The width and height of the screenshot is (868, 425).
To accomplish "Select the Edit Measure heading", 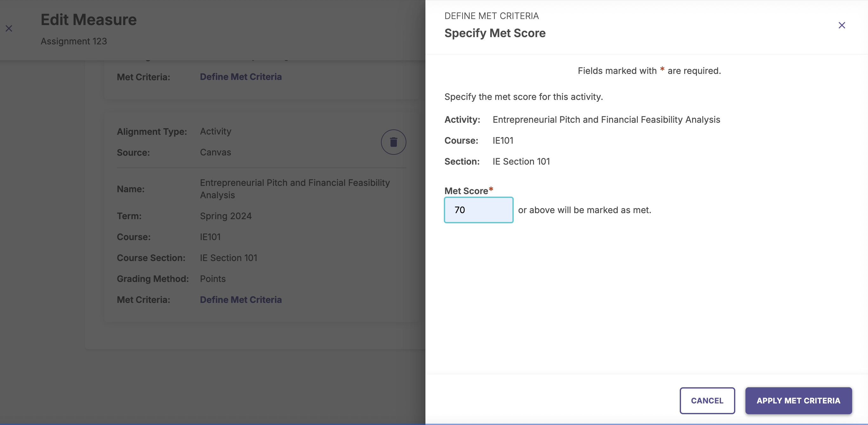I will point(89,20).
